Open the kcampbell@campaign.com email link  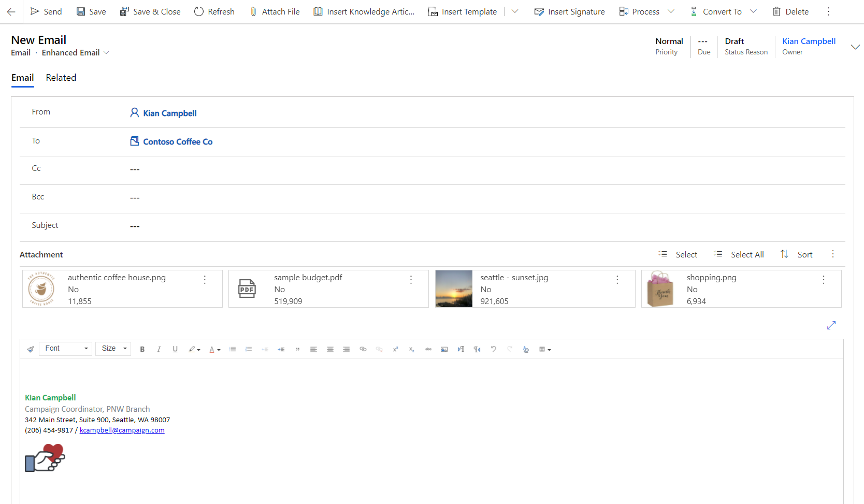click(x=122, y=430)
